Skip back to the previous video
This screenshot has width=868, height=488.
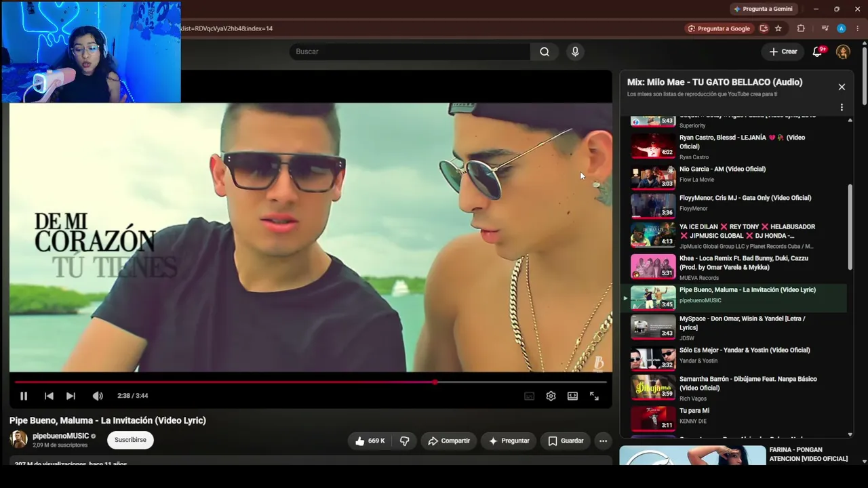pos(49,396)
